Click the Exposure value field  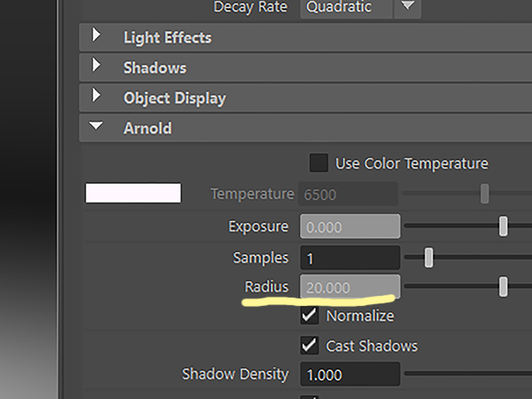(x=350, y=226)
